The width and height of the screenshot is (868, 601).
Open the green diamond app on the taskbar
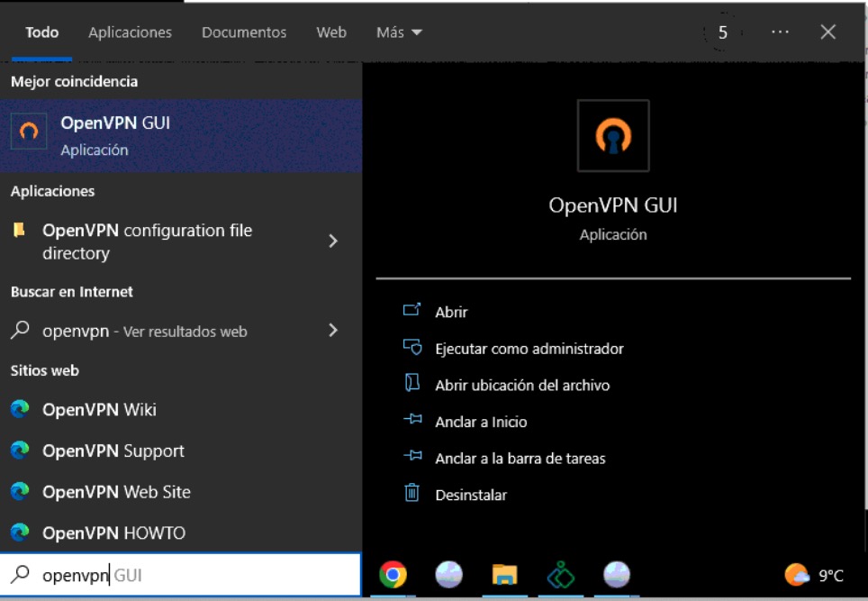561,575
